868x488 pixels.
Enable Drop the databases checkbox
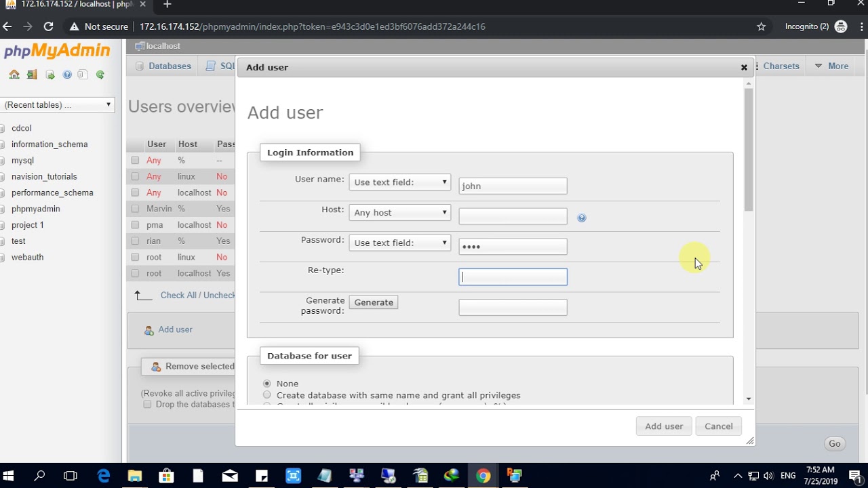(147, 405)
